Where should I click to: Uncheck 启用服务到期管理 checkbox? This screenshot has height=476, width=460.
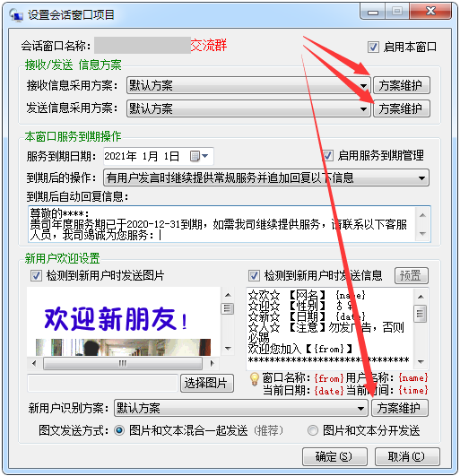point(327,155)
